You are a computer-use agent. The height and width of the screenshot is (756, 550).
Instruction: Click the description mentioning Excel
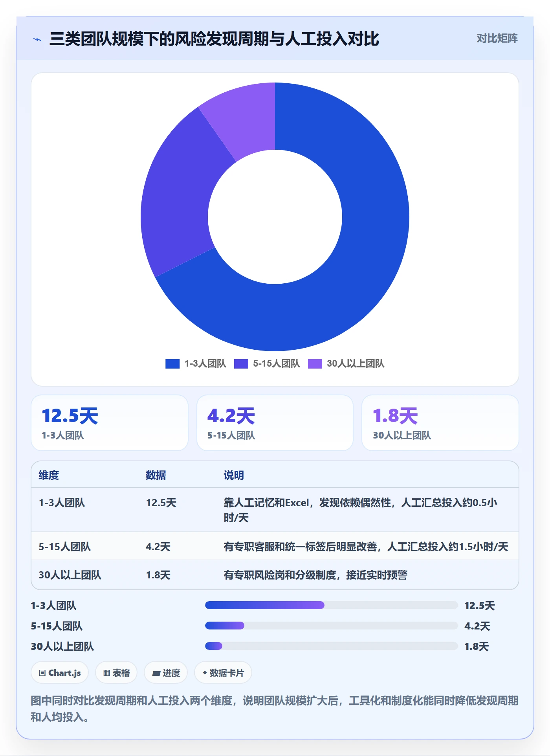point(361,510)
